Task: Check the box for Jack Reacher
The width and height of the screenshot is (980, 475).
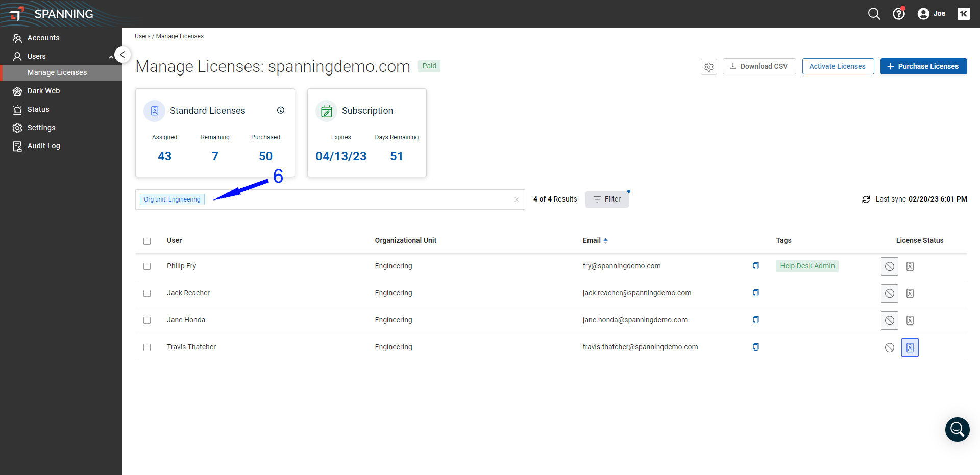Action: 147,293
